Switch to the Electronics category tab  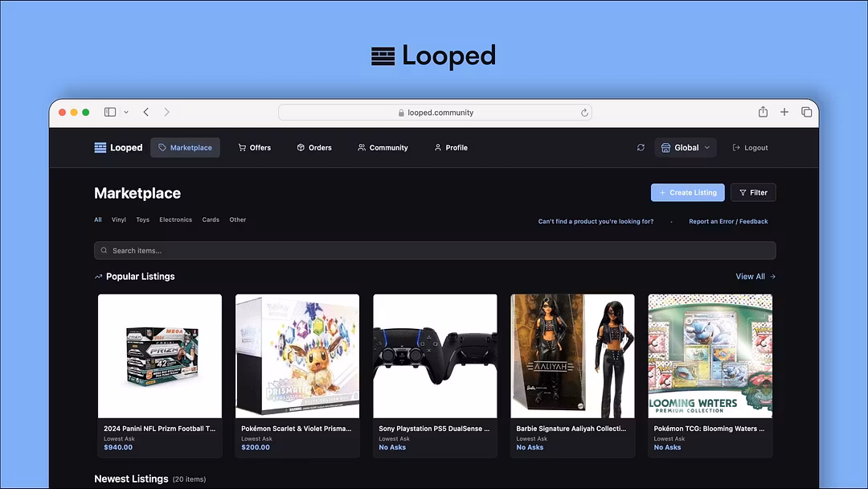tap(175, 219)
